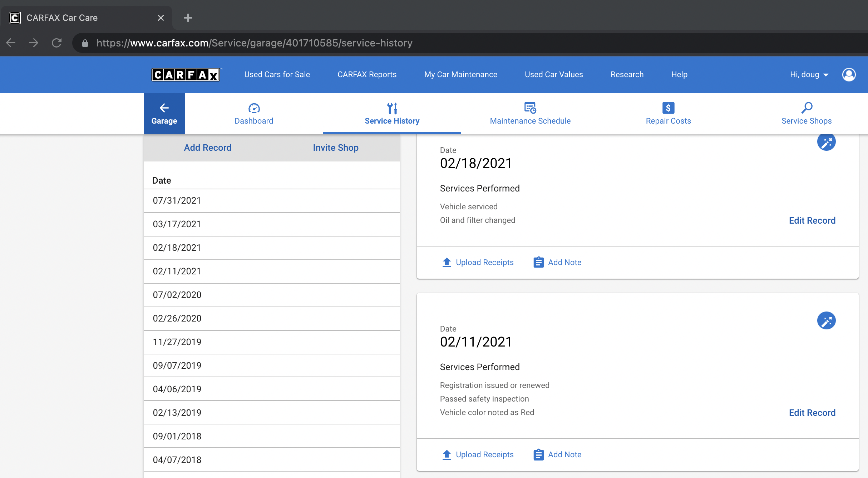Open the user profile avatar icon
Screen dimensions: 868x478
[849, 75]
